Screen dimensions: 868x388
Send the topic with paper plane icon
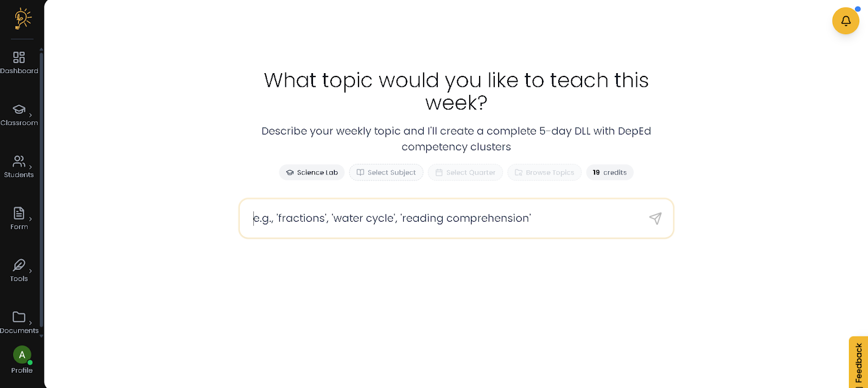[655, 218]
